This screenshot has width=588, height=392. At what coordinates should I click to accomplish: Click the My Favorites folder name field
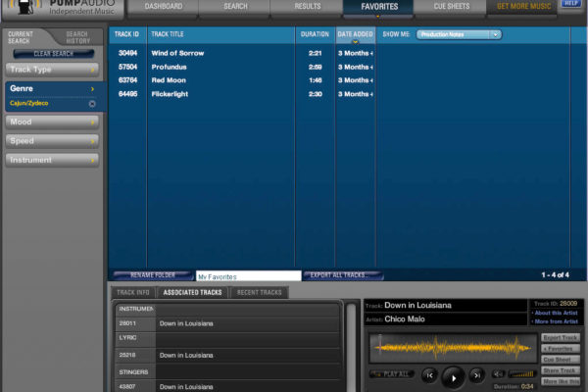click(x=248, y=276)
